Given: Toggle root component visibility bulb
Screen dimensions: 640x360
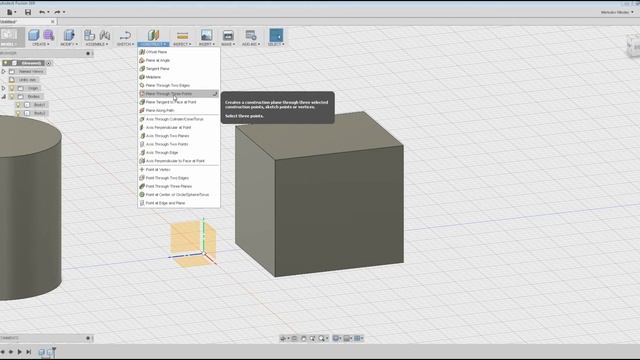Looking at the screenshot, I should click(x=6, y=63).
